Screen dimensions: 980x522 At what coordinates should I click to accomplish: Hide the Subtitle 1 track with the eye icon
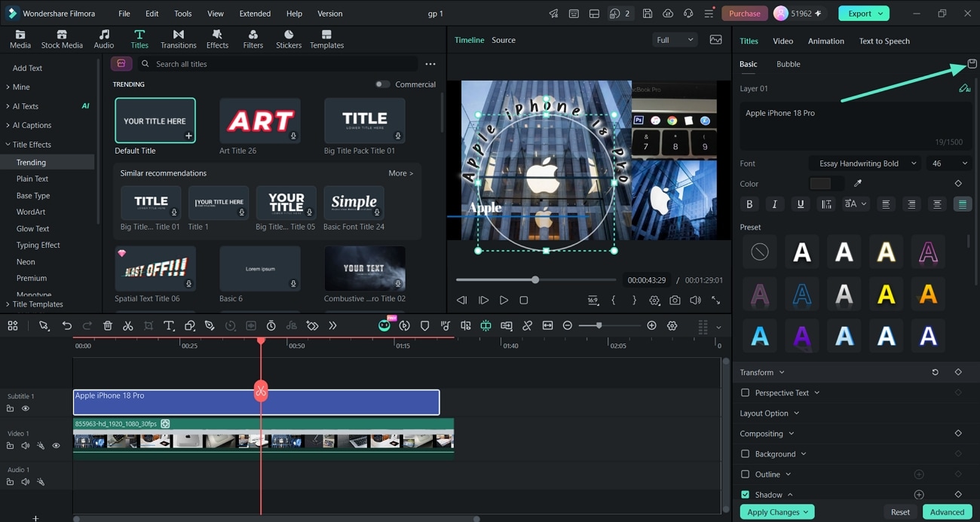click(x=26, y=408)
